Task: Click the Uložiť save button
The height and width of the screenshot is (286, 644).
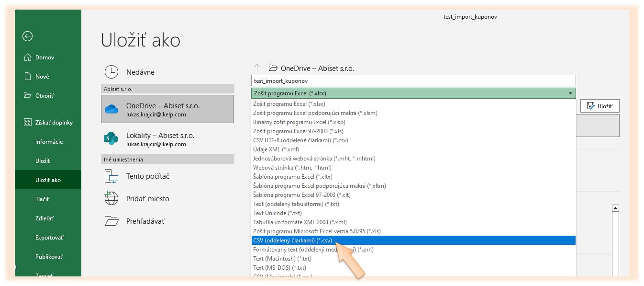Action: click(600, 106)
